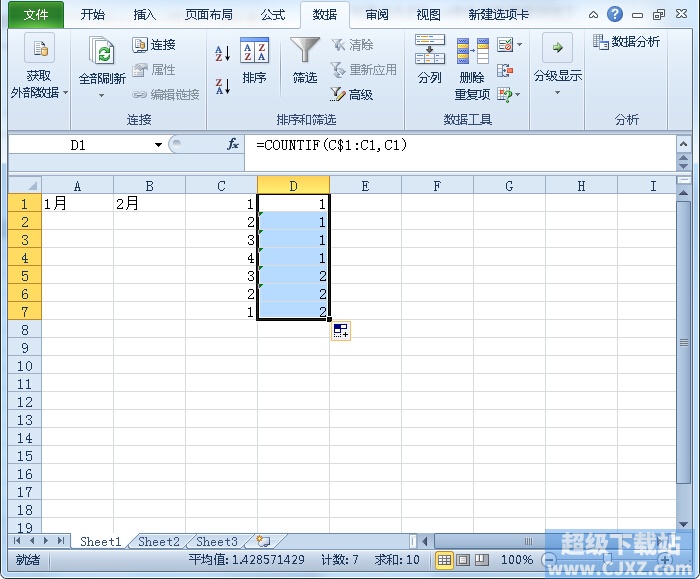Switch to Page Break Preview

(482, 559)
